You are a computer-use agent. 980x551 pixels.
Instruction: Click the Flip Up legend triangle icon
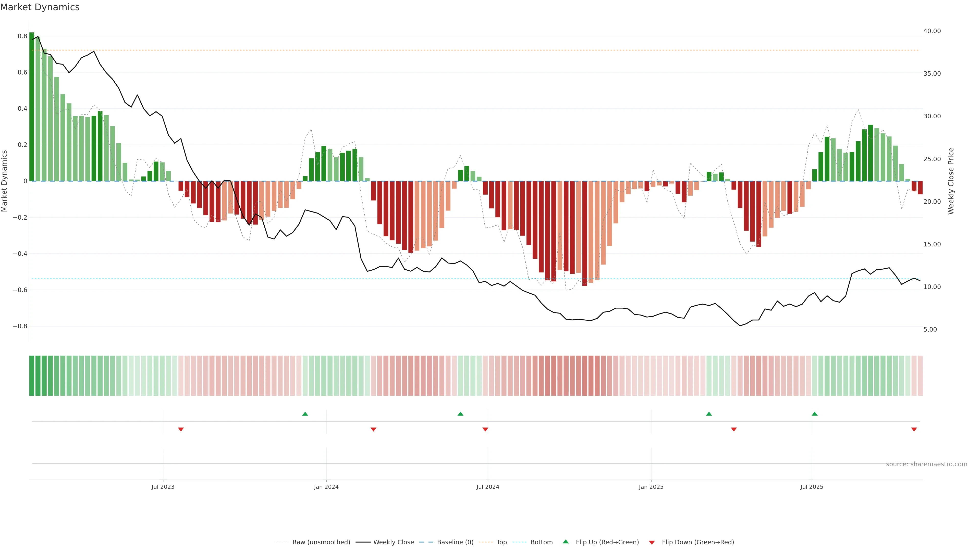coord(566,542)
